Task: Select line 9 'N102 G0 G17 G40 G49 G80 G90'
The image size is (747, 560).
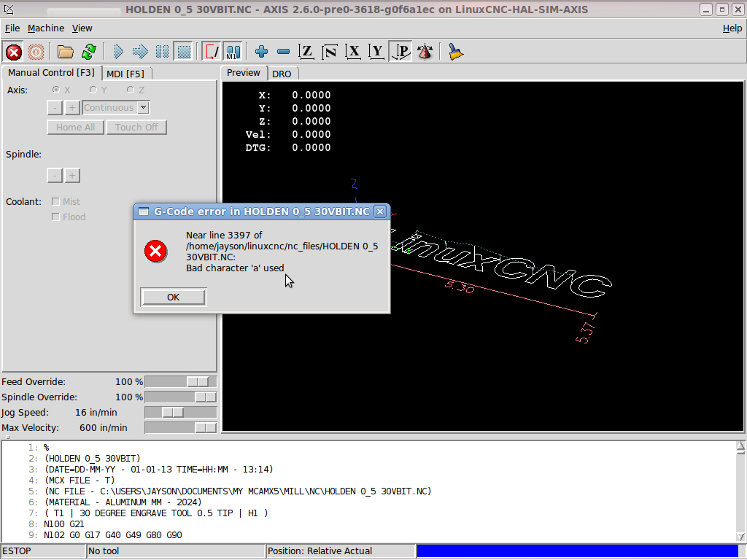Action: coord(113,534)
